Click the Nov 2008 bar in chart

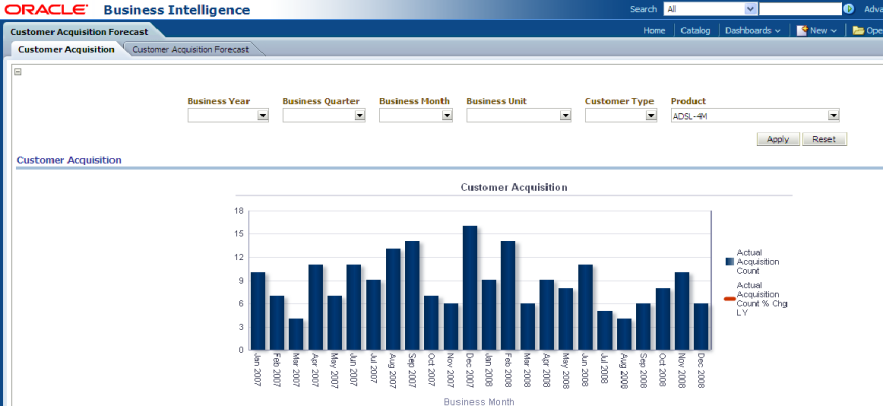tap(681, 311)
